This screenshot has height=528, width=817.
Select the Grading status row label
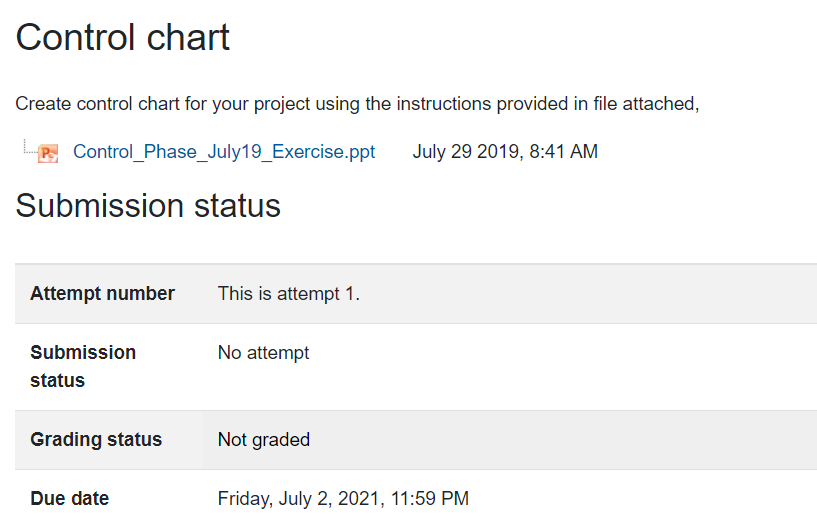point(96,439)
